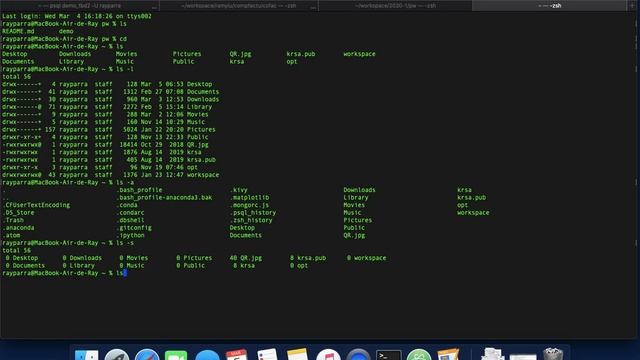640x360 pixels.
Task: Click .anaconda entry in listing
Action: click(x=18, y=228)
